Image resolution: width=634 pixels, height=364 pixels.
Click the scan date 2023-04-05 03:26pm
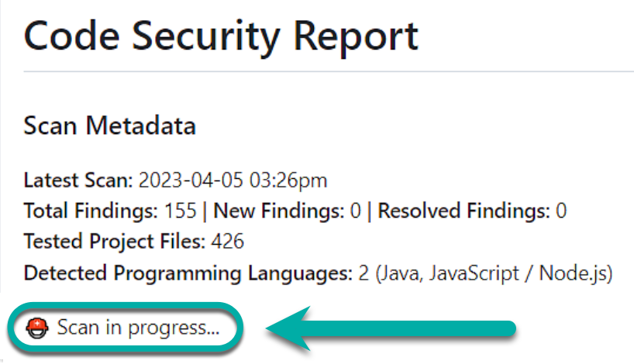(x=233, y=180)
